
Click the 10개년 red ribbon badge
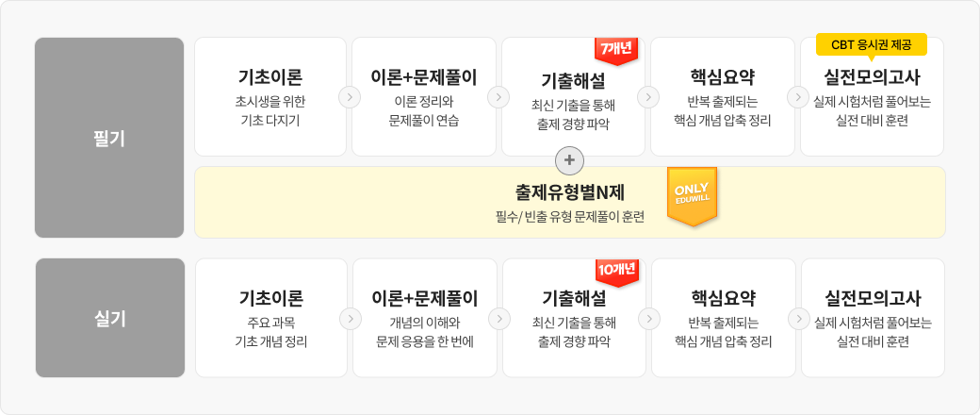coord(617,271)
